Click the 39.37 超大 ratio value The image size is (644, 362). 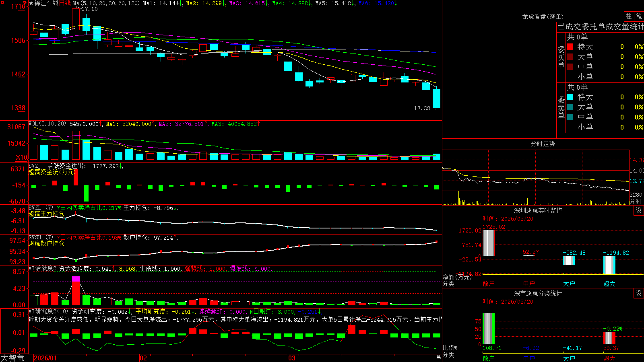point(611,348)
